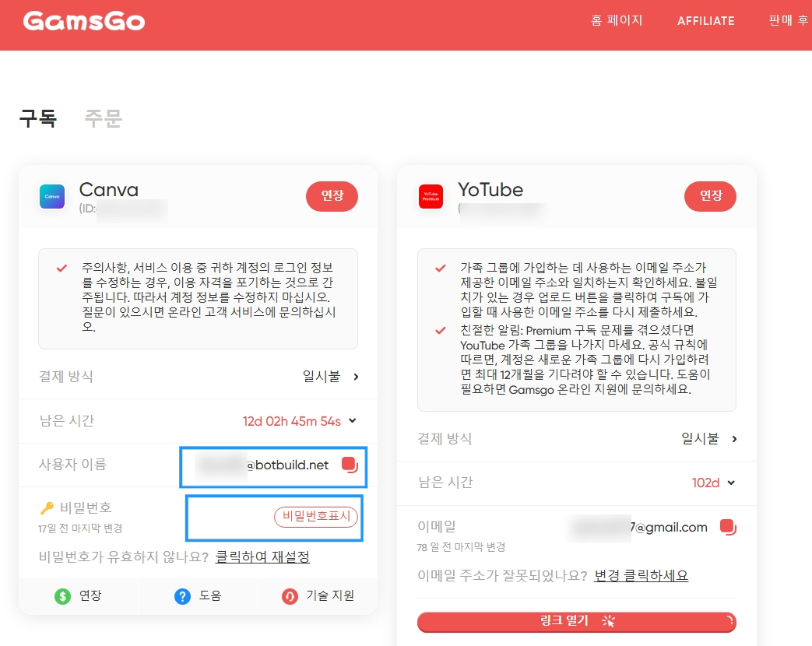Expand Canva 남은 시간 countdown chevron
This screenshot has height=646, width=812.
click(353, 421)
